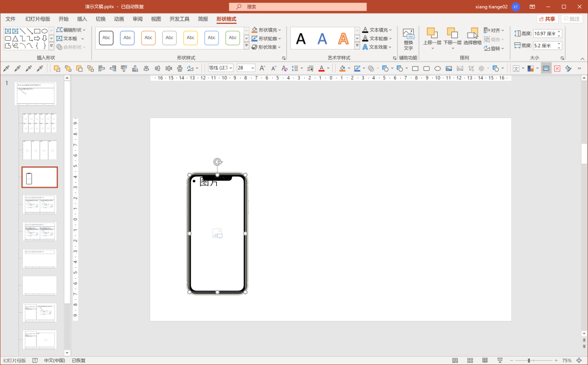
Task: Start slideshow from status bar icon
Action: click(500, 361)
